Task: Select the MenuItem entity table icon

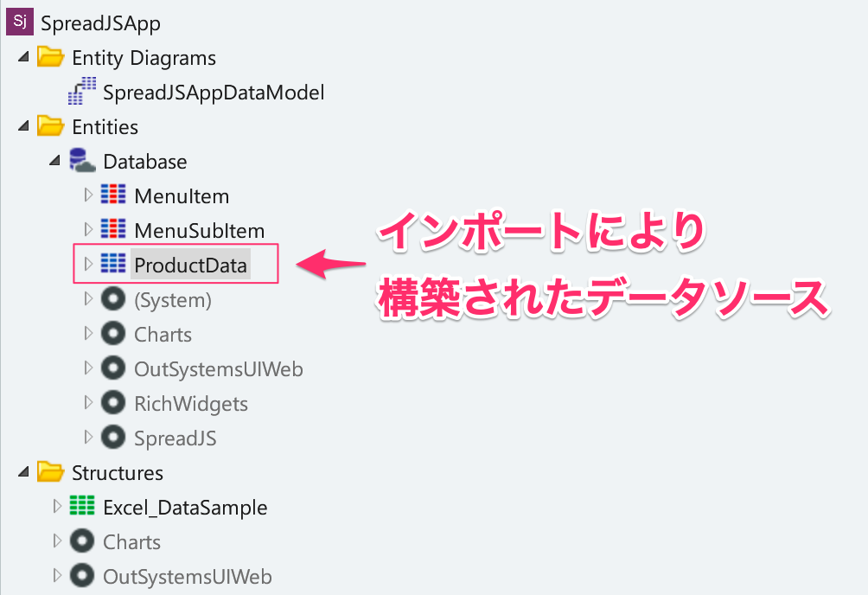Action: pos(113,195)
